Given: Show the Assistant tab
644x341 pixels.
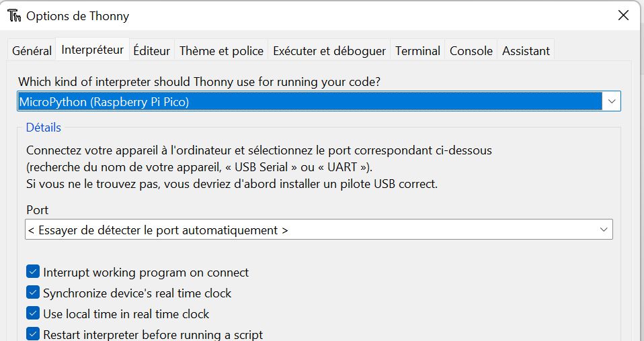Looking at the screenshot, I should pyautogui.click(x=526, y=51).
